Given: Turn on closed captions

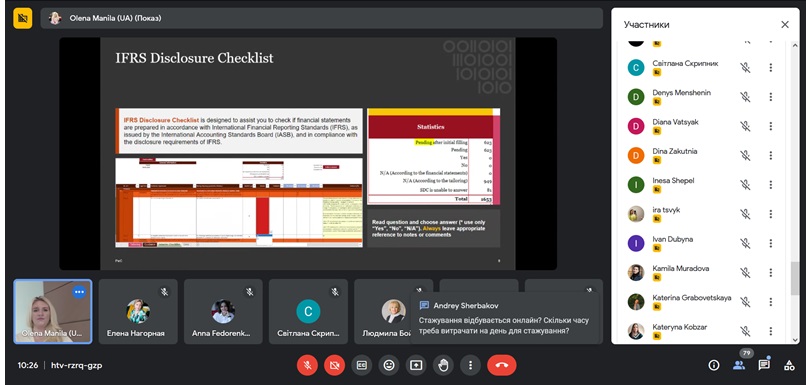Looking at the screenshot, I should point(362,365).
